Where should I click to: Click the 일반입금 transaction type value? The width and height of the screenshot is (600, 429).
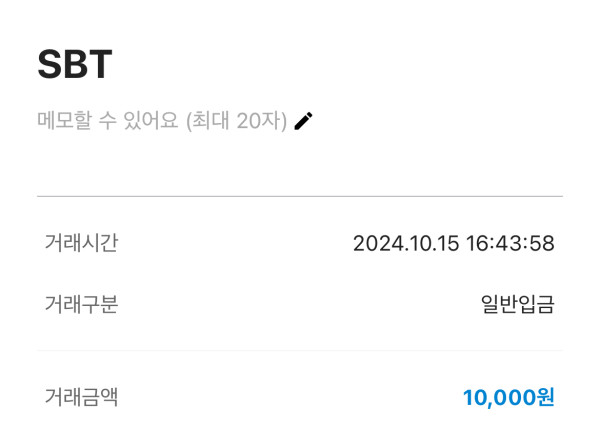[x=517, y=304]
